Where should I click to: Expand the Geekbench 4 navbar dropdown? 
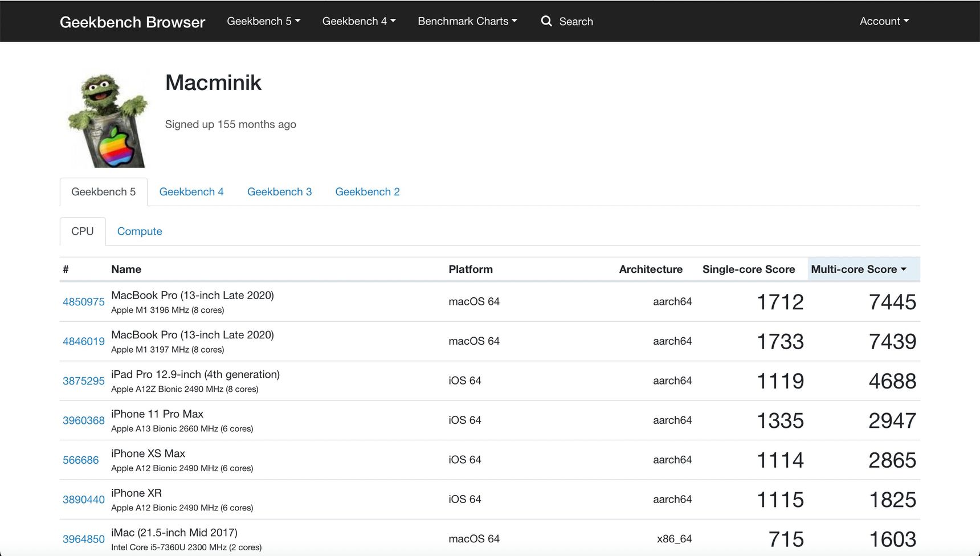point(359,21)
